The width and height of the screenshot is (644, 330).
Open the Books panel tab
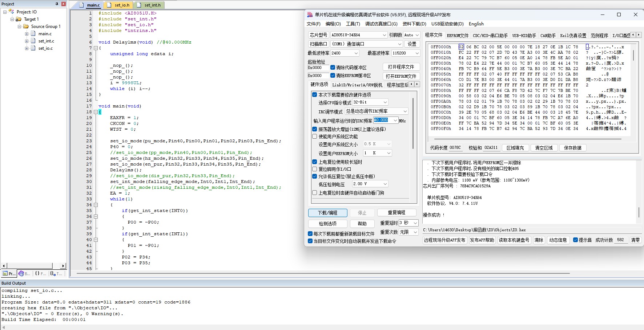(24, 273)
